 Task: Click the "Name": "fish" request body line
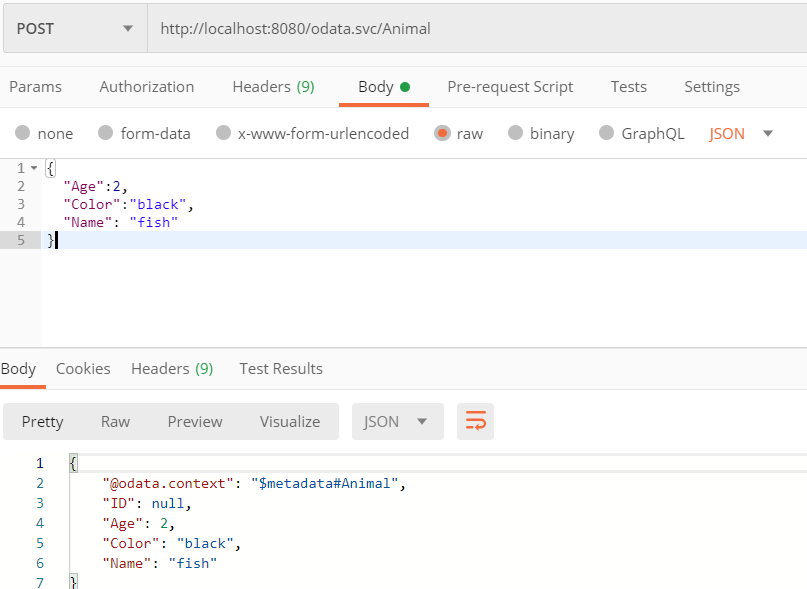click(x=120, y=222)
